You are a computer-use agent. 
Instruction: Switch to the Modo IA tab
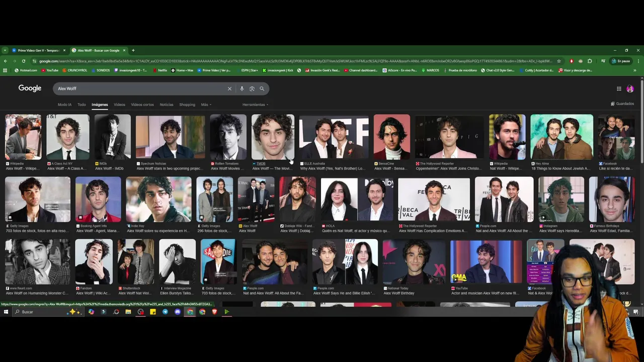point(64,105)
